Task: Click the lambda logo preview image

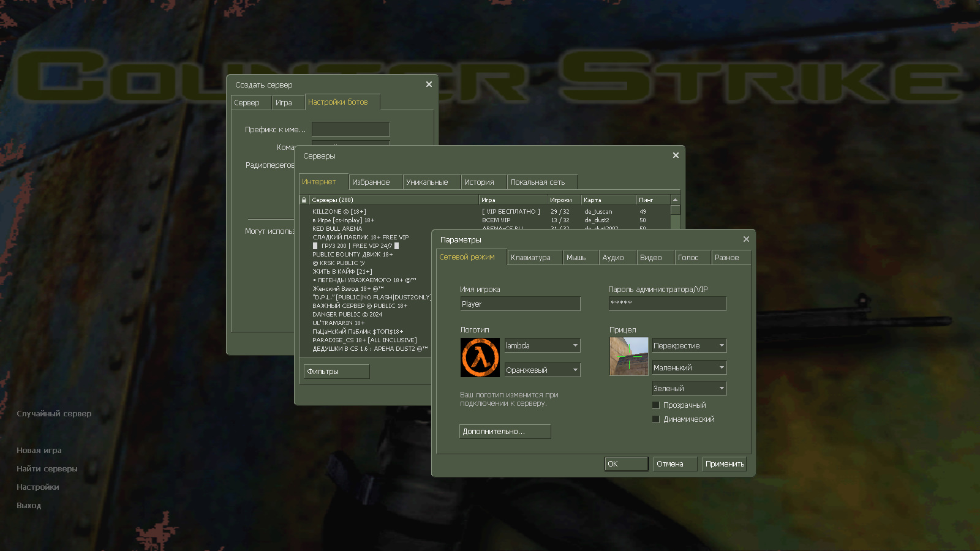Action: point(480,357)
